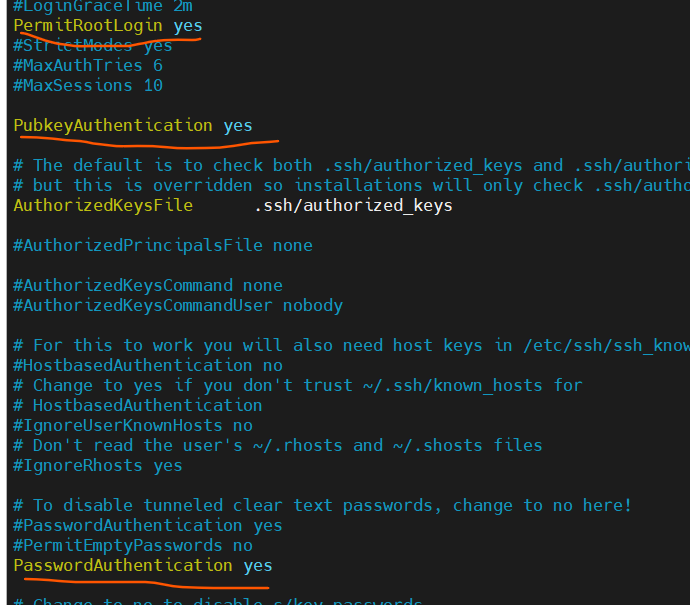Click the 'The default is to check' comment
Screen dimensions: 690x605
point(351,166)
